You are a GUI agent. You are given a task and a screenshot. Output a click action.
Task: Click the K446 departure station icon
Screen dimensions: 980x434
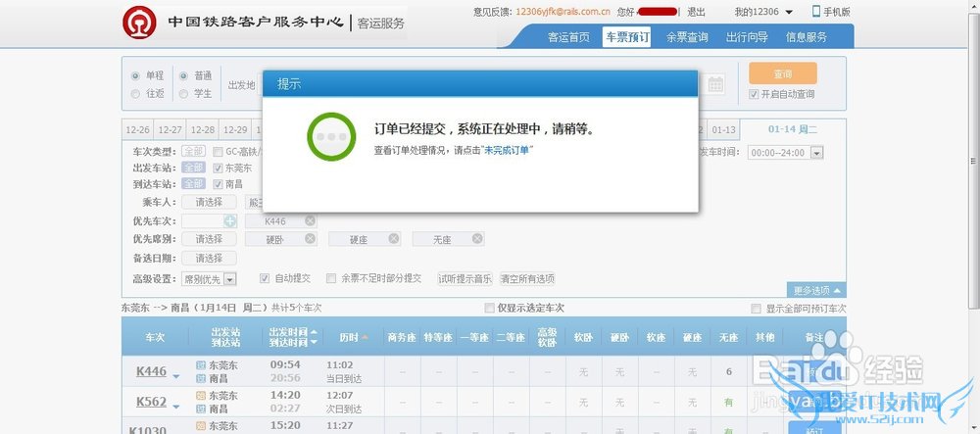tap(201, 364)
